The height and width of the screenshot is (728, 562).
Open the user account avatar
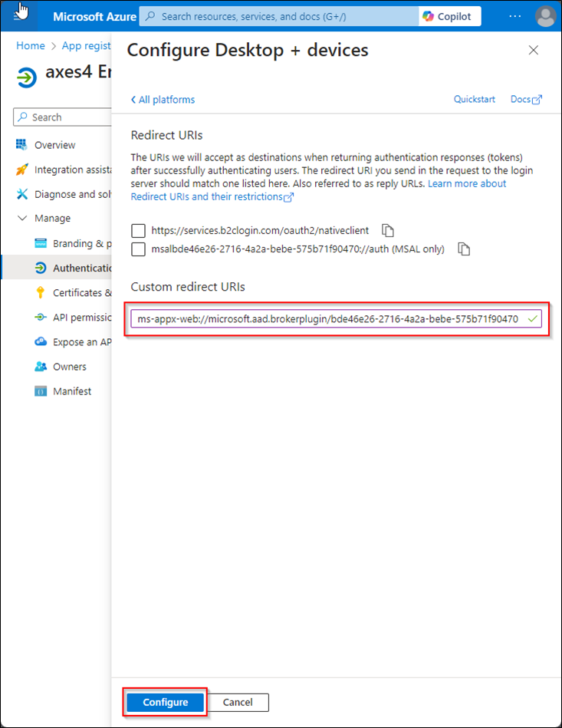pos(545,16)
